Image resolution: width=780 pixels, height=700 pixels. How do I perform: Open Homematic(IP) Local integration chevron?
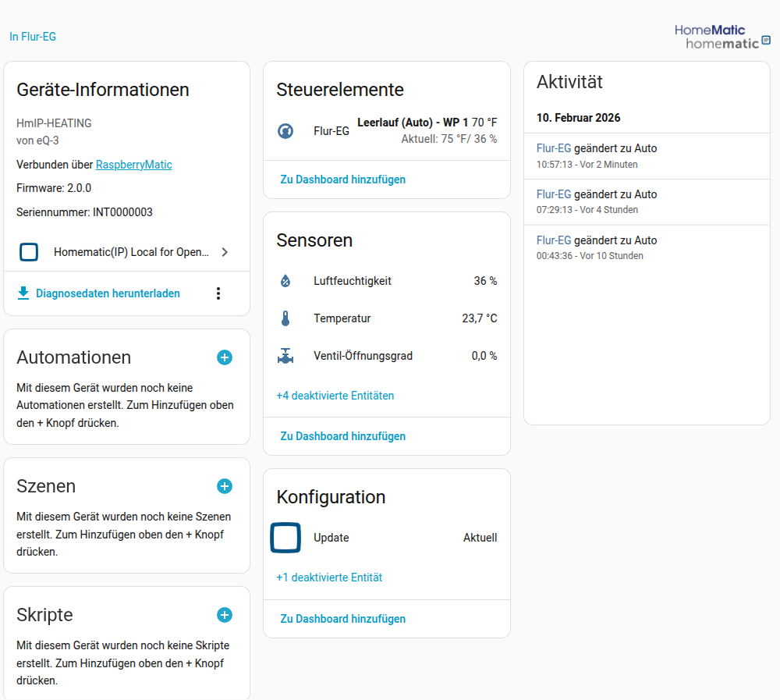(x=225, y=252)
